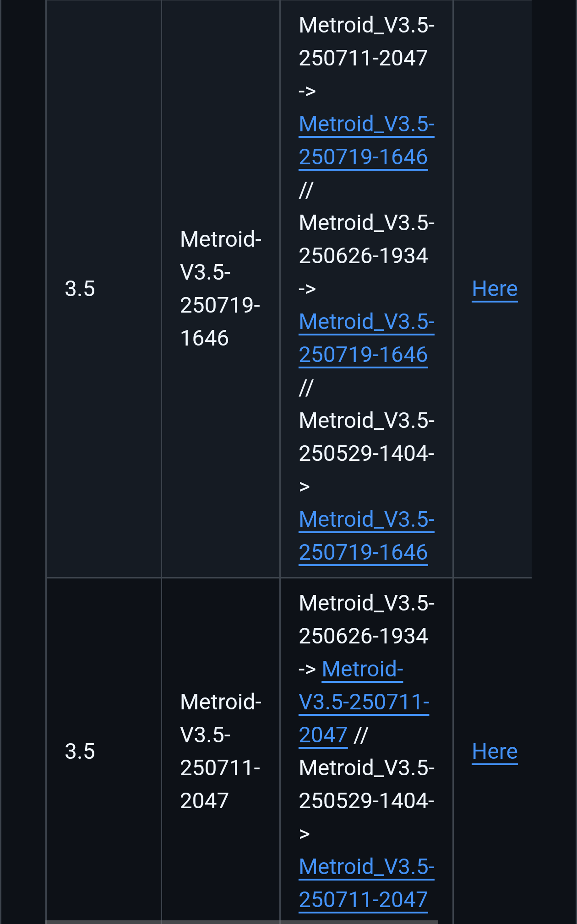Click the // separator in the 250711-2047 row
Viewport: 577px width, 924px height.
[x=361, y=735]
